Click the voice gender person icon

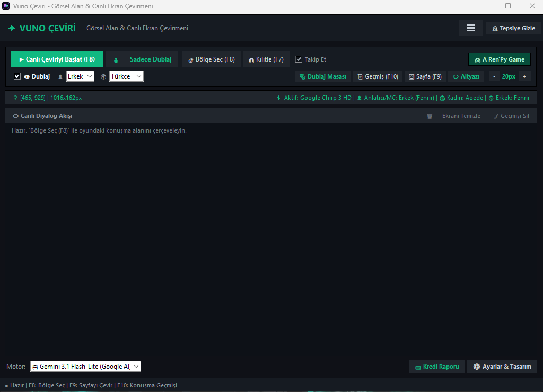[60, 77]
